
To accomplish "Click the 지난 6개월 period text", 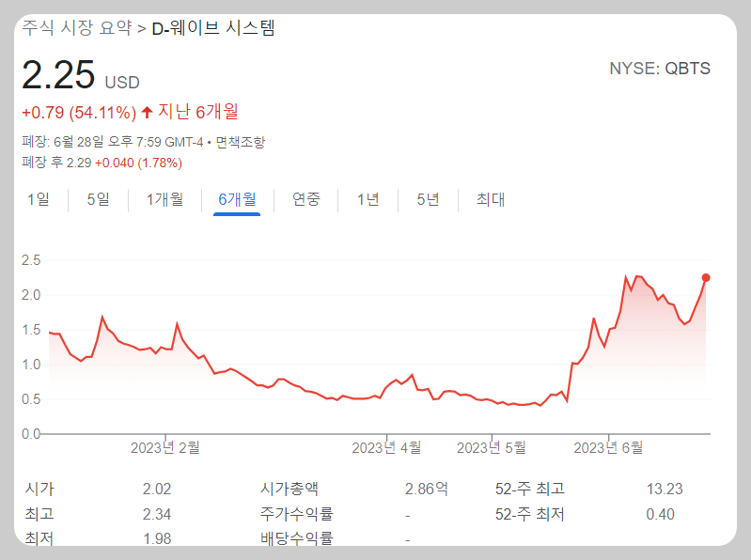I will coord(198,112).
